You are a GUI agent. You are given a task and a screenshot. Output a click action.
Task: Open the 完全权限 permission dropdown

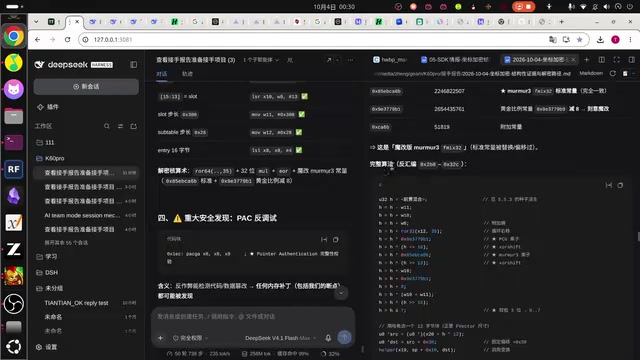[190, 338]
